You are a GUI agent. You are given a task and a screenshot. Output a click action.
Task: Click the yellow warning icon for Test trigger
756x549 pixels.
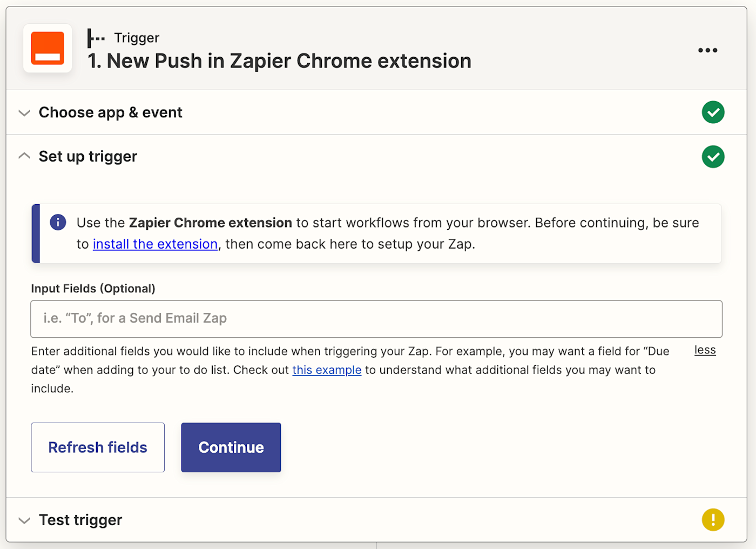[713, 520]
